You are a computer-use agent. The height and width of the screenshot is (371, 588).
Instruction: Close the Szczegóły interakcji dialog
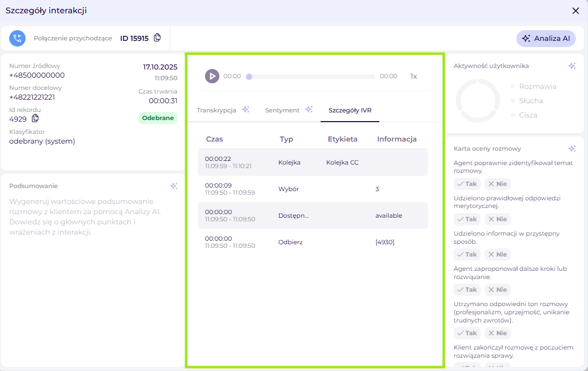pos(576,11)
